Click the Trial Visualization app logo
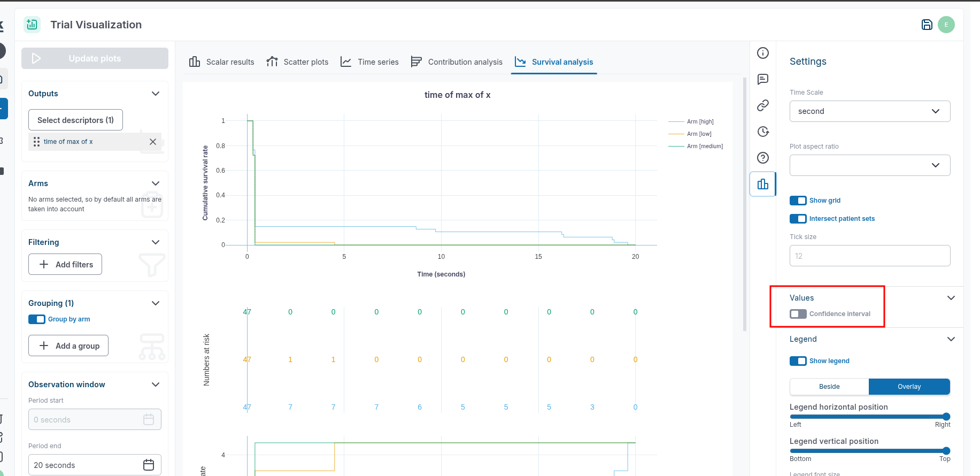This screenshot has height=476, width=980. pyautogui.click(x=32, y=25)
